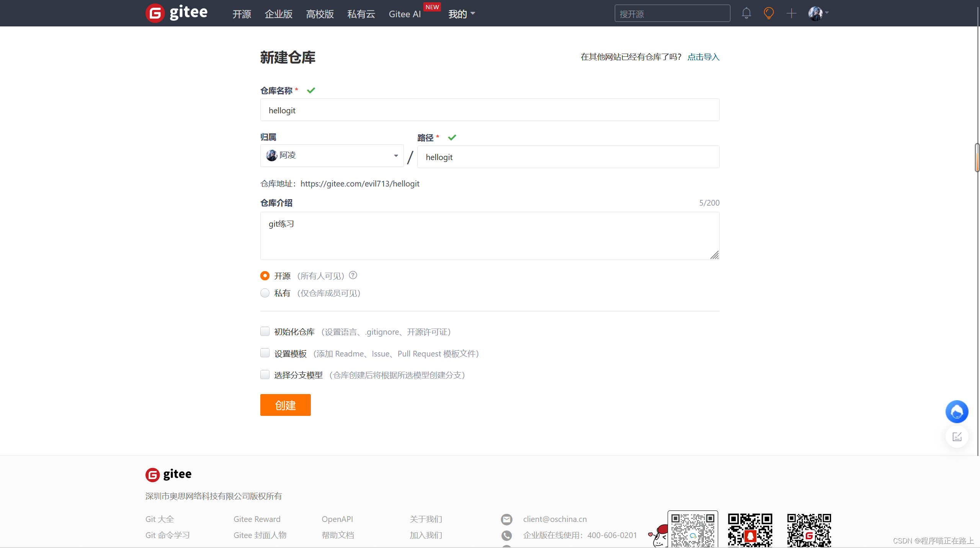Open the 企业版 menu item
This screenshot has height=548, width=980.
tap(278, 14)
